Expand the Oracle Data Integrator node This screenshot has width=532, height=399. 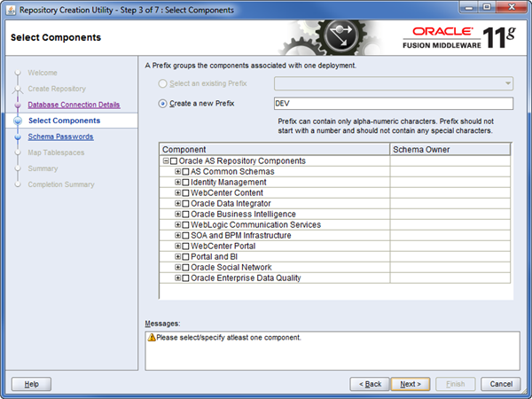177,203
